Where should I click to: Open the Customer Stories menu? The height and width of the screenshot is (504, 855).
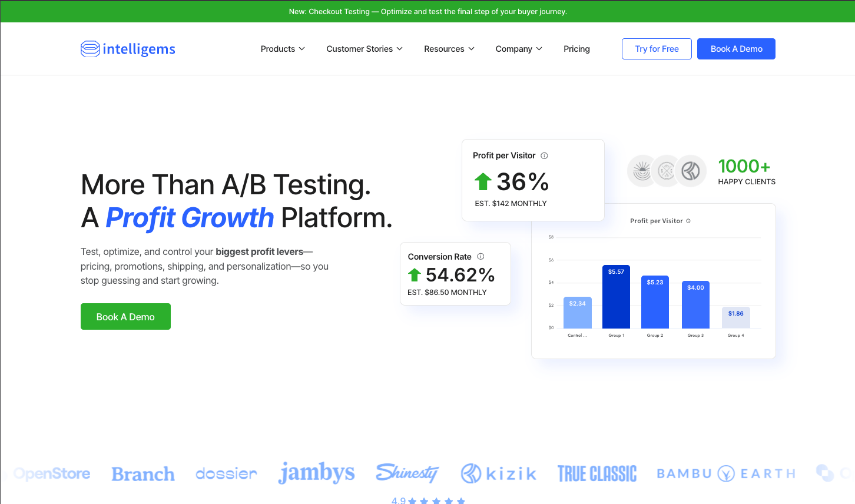(364, 49)
